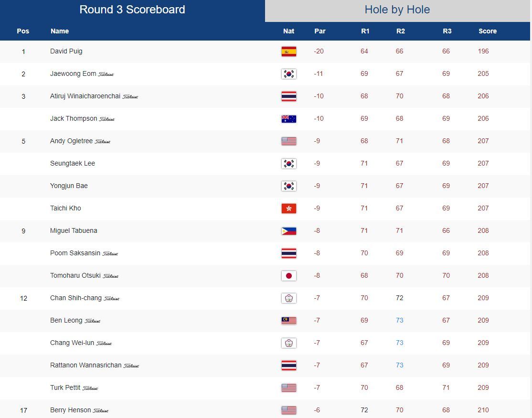Click Malaysia flag next to Ben Leong
Image resolution: width=532 pixels, height=418 pixels.
(x=288, y=321)
